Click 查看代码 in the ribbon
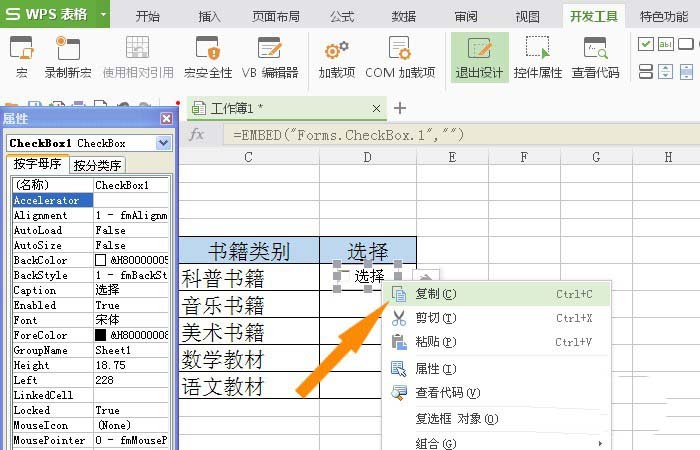The height and width of the screenshot is (450, 700). 595,56
